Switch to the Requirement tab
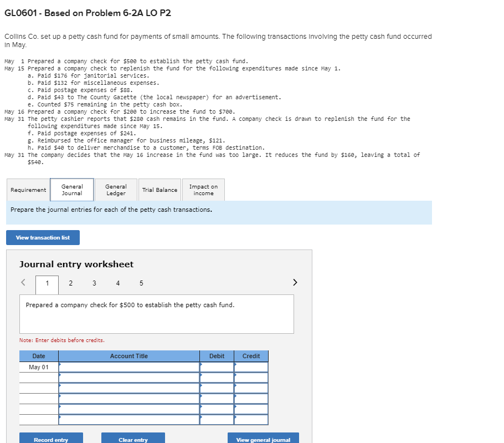The height and width of the screenshot is (443, 504). pos(28,190)
